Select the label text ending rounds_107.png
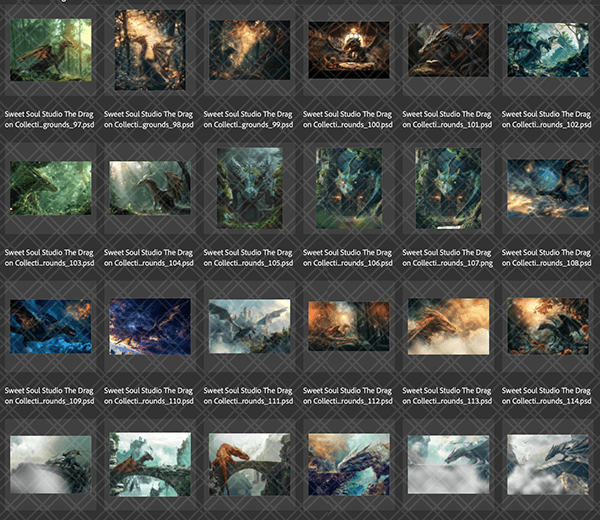 coord(448,258)
